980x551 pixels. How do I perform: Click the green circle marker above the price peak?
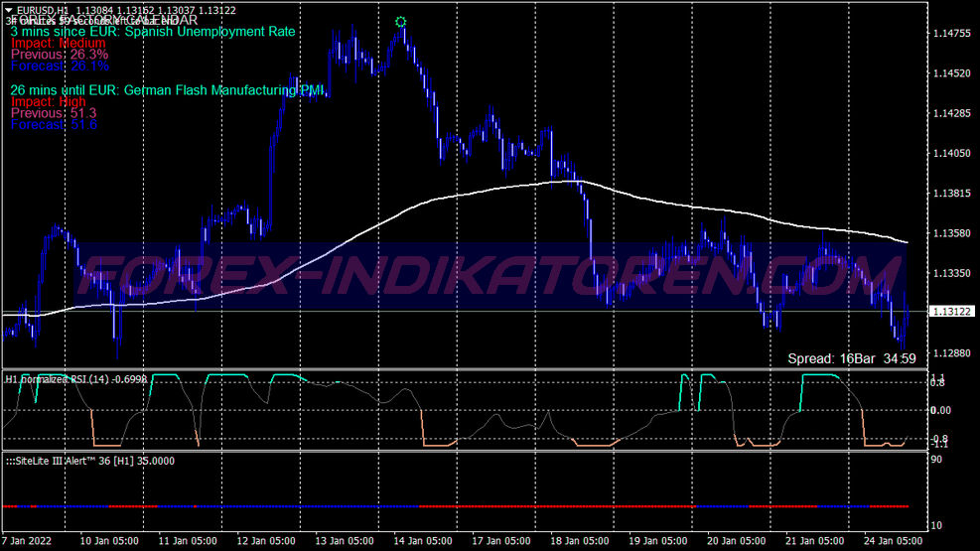tap(400, 23)
